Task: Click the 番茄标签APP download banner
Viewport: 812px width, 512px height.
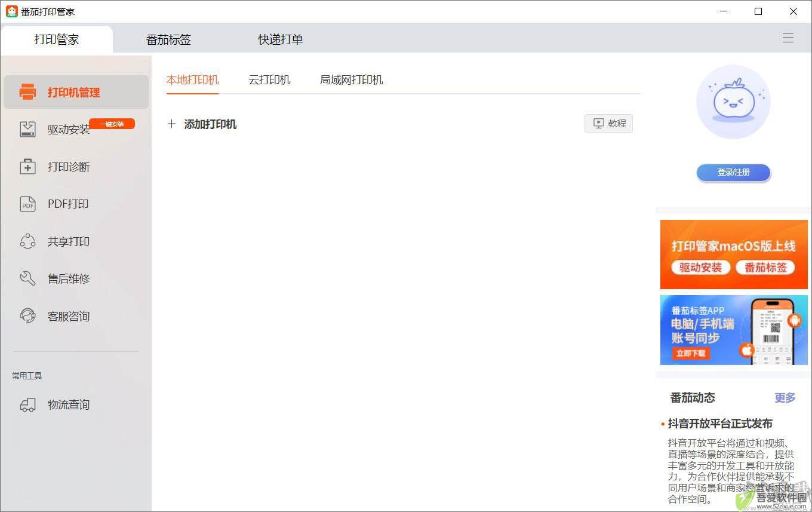Action: (x=734, y=330)
